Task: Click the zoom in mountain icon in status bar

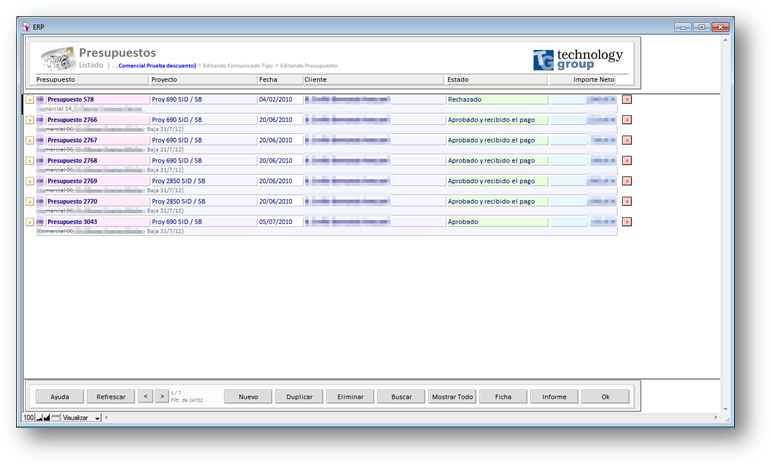Action: [x=47, y=418]
